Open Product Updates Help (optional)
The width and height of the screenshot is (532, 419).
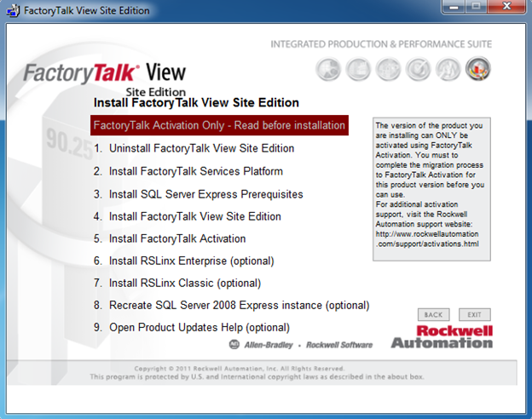(192, 328)
